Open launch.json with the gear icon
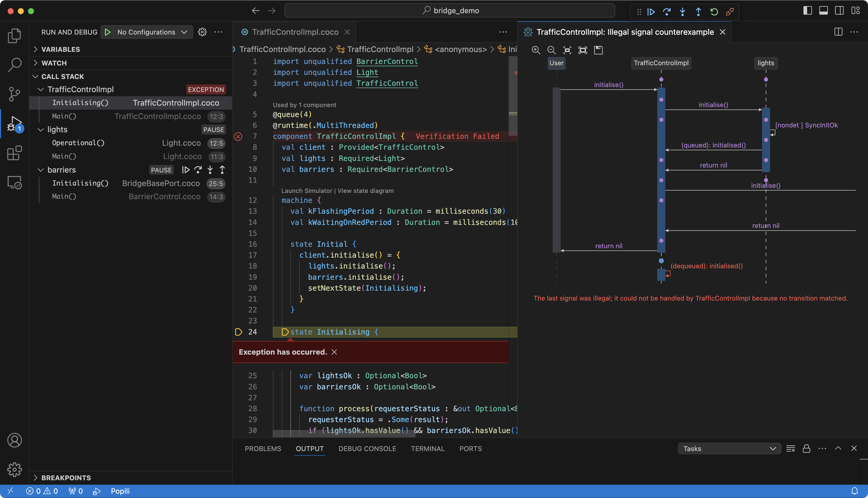This screenshot has height=498, width=868. point(203,32)
